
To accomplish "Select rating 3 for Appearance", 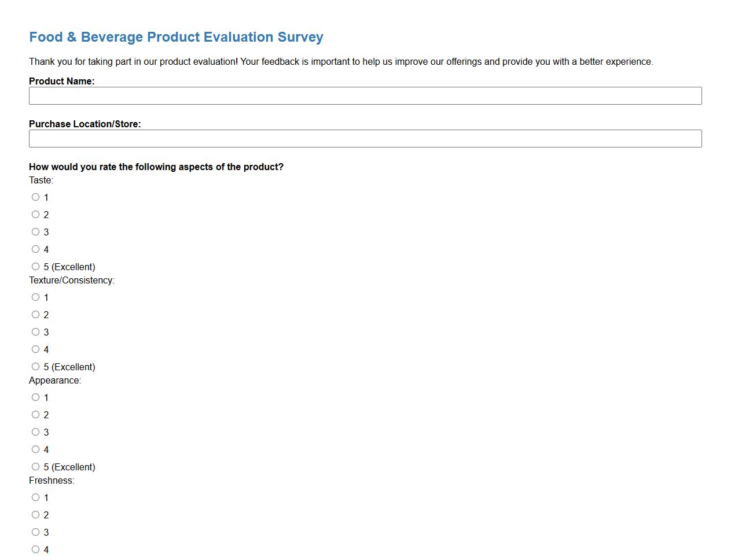I will (35, 432).
